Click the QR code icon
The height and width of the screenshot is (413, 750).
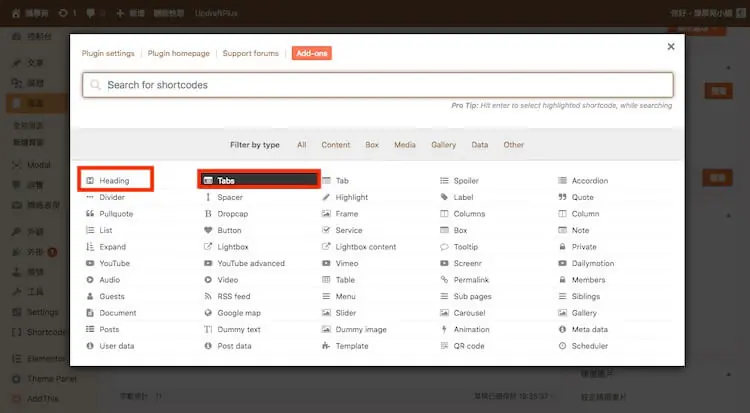(444, 346)
